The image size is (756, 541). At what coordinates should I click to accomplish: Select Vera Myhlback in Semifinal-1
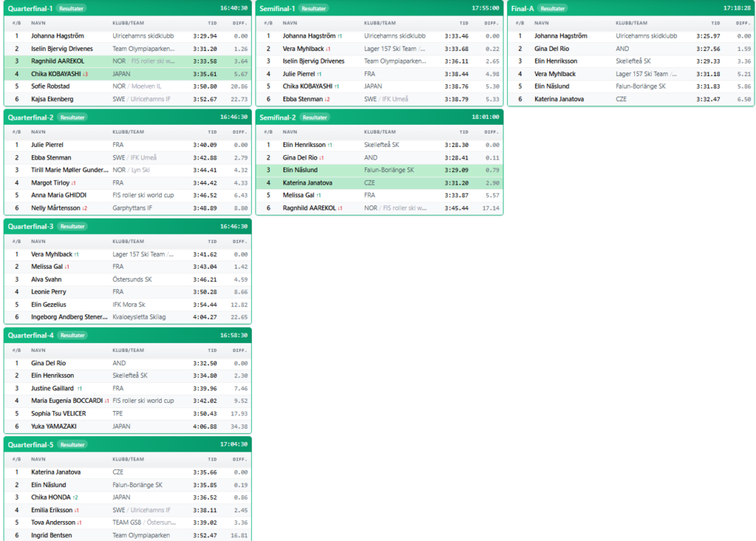click(x=379, y=49)
